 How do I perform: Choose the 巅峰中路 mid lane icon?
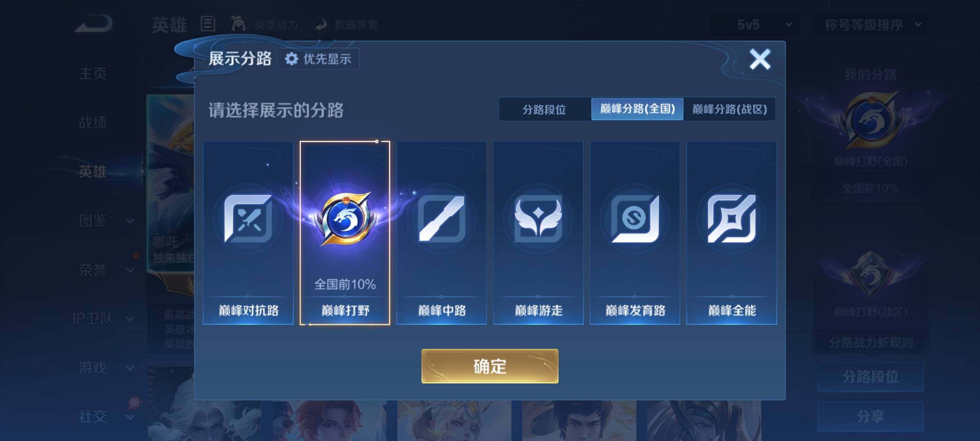coord(441,219)
